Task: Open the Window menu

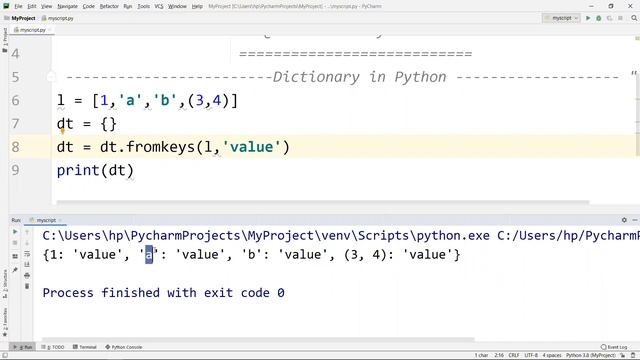Action: pyautogui.click(x=177, y=6)
